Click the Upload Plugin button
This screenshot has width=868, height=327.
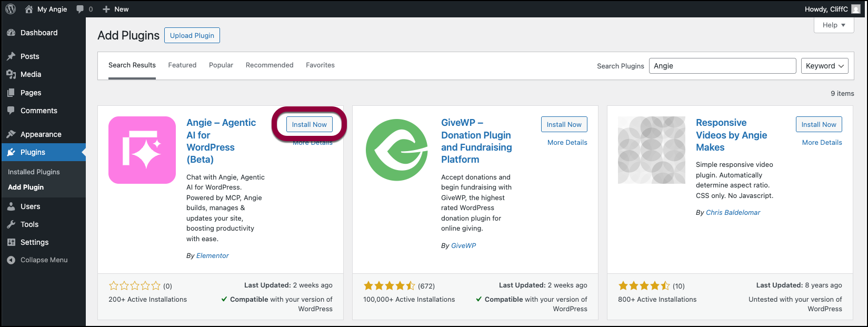(192, 35)
